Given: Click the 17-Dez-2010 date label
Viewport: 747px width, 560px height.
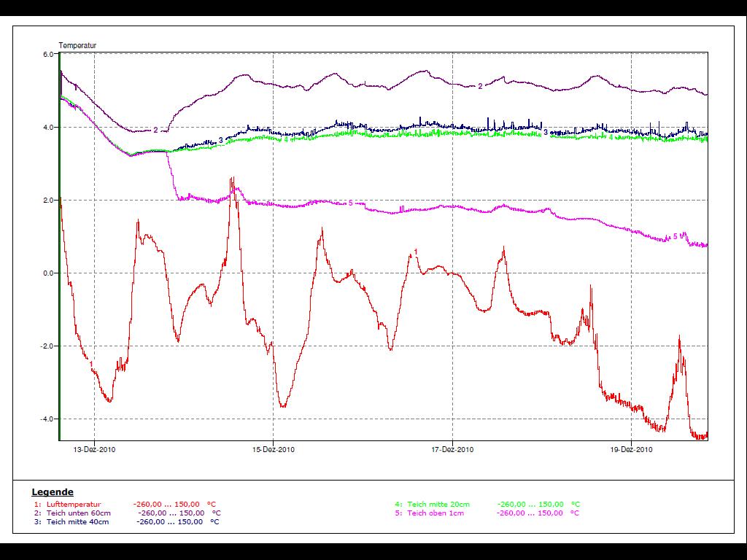Looking at the screenshot, I should 452,449.
